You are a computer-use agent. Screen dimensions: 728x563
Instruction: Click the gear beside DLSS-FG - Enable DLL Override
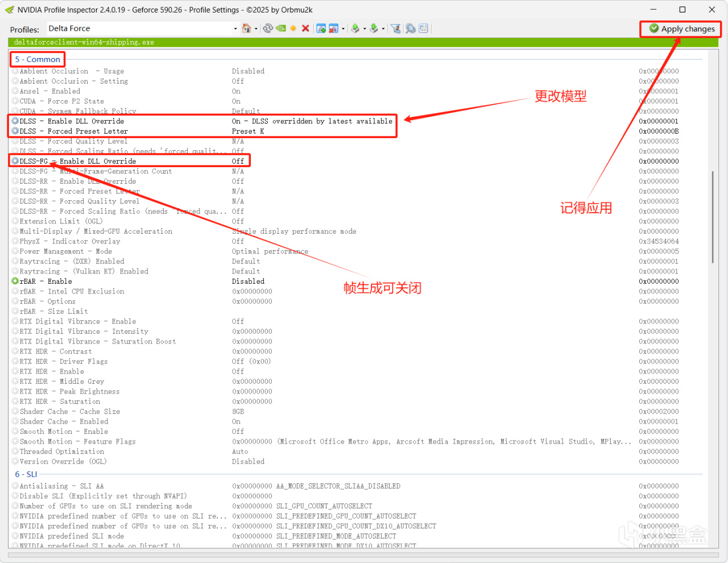pyautogui.click(x=15, y=162)
